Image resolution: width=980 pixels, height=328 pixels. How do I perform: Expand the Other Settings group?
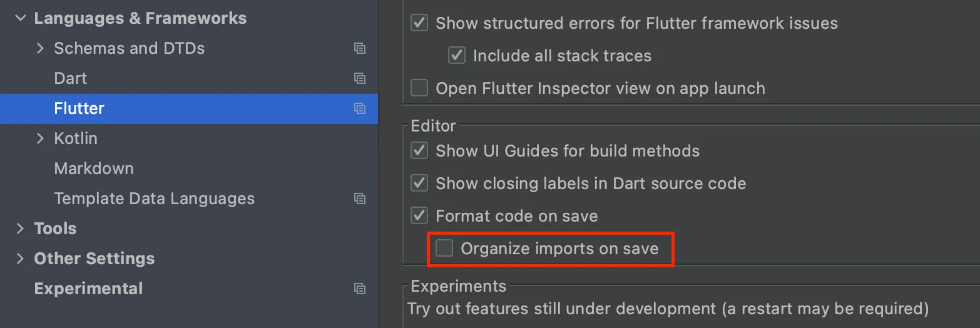[x=21, y=259]
